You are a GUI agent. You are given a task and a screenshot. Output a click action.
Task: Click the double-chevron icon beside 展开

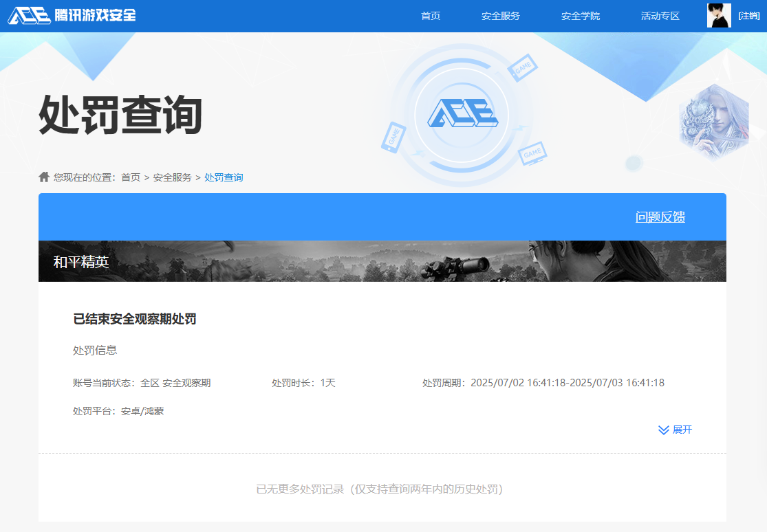(662, 430)
